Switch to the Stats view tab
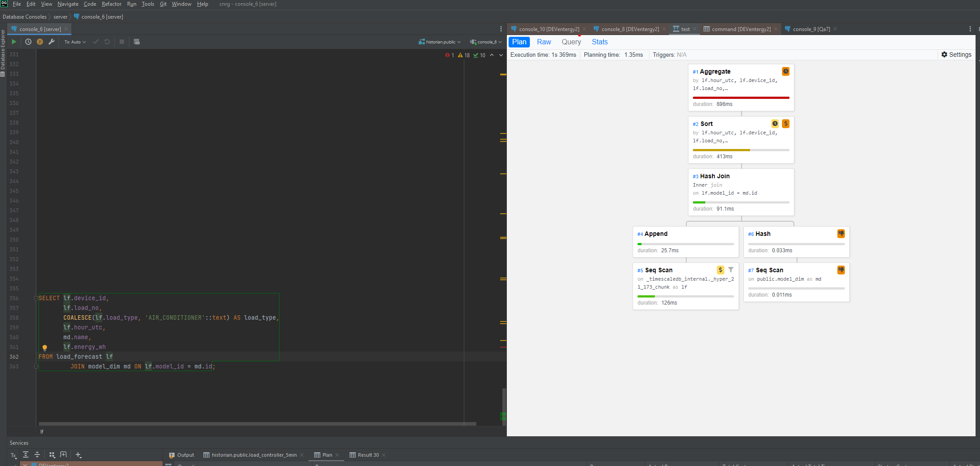The width and height of the screenshot is (980, 466). coord(599,42)
